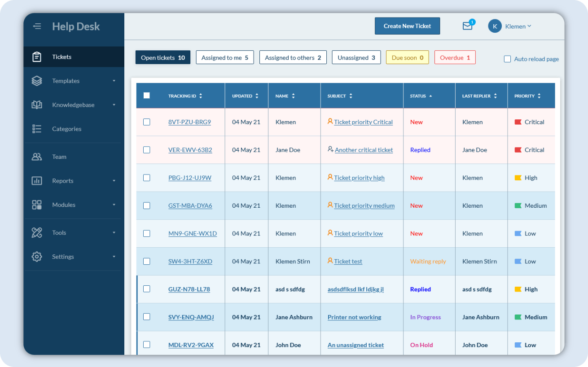Expand the Modules submenu arrow
The height and width of the screenshot is (367, 588).
pos(114,205)
